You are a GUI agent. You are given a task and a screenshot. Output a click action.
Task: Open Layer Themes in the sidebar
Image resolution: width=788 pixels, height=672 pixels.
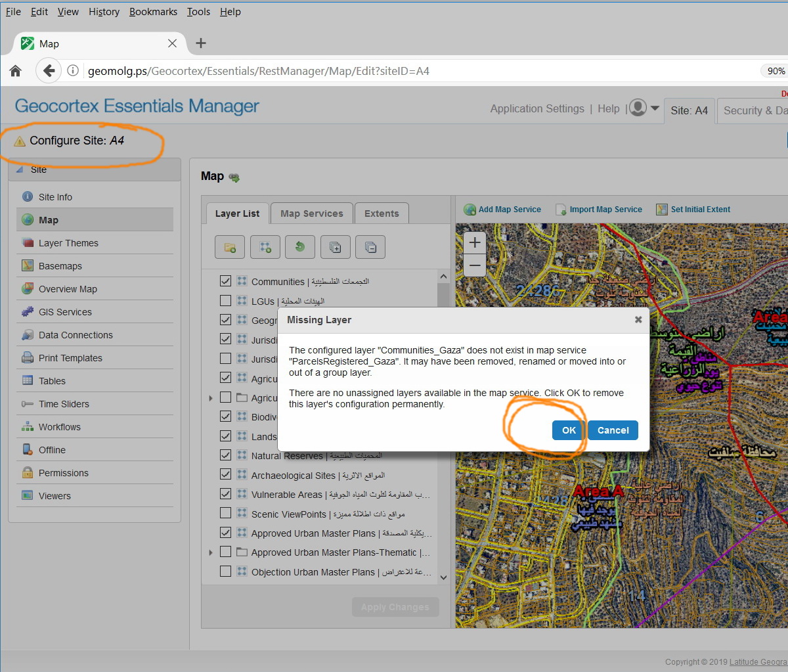pos(95,243)
